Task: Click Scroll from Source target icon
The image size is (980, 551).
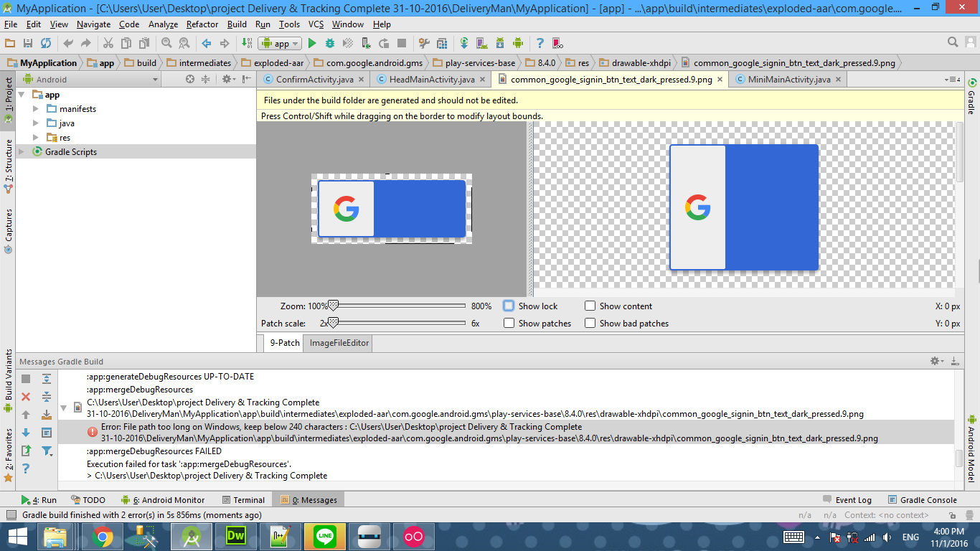Action: pyautogui.click(x=190, y=80)
